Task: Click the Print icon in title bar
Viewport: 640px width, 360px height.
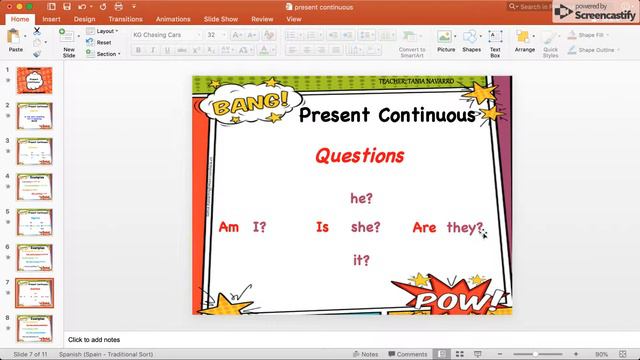Action: (x=118, y=7)
